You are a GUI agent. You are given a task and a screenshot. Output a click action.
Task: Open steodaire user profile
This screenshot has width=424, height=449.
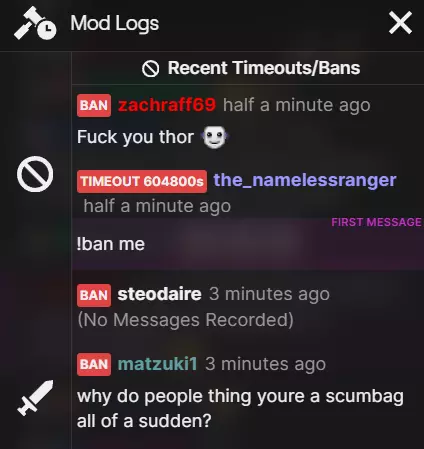(159, 294)
